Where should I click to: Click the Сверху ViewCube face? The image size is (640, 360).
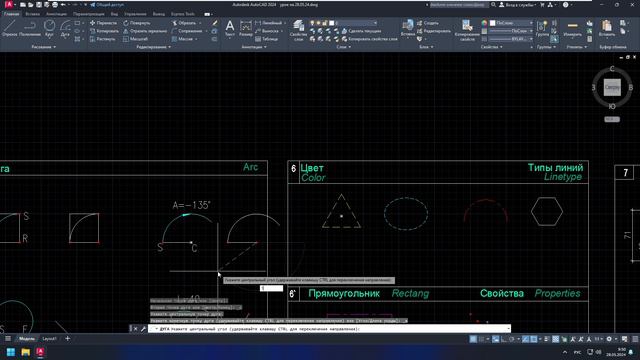612,87
